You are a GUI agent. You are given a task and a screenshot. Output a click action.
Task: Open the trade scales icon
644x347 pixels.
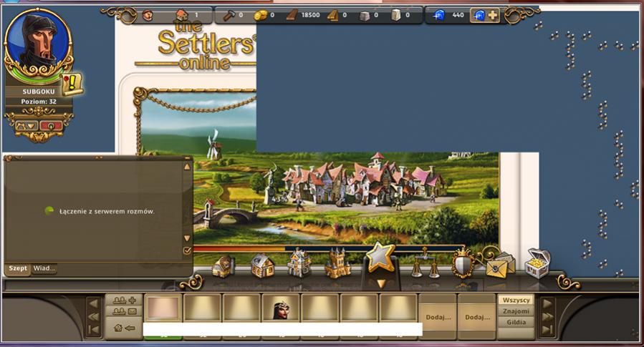pyautogui.click(x=426, y=265)
